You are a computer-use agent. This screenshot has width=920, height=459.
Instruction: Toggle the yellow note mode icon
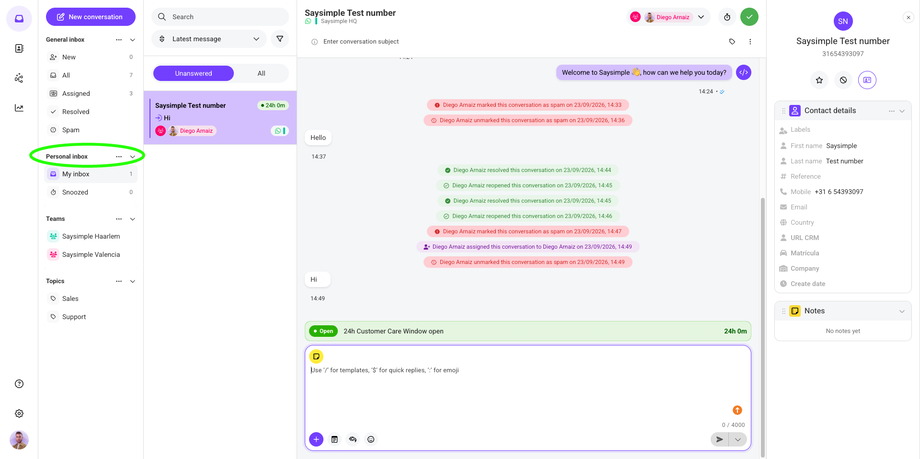316,356
